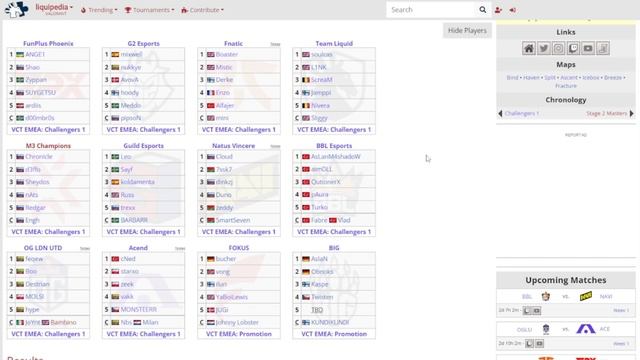
Task: Open the Liquipedia horse logo home
Action: (16, 9)
